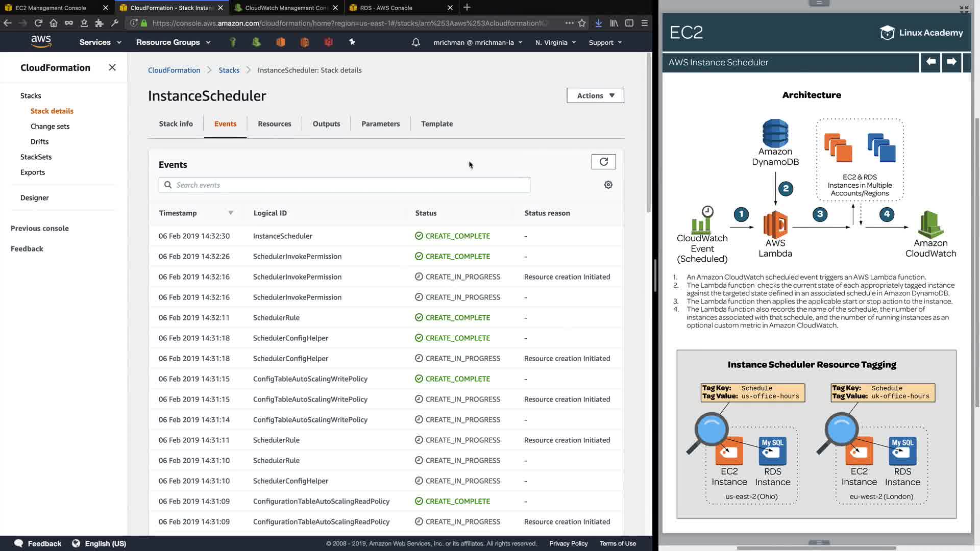Toggle Timestamp column sort order
Screen dimensions: 980x551
point(230,213)
